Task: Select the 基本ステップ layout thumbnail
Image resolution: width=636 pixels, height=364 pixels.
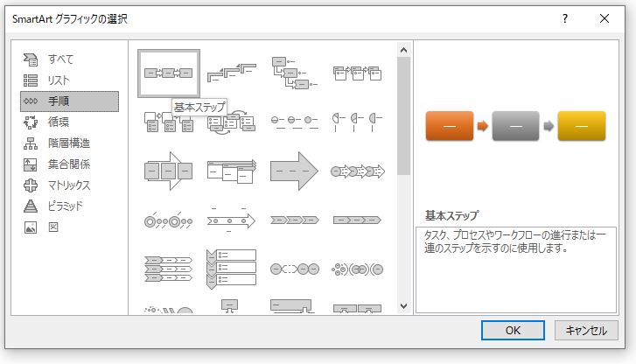Action: coord(169,73)
